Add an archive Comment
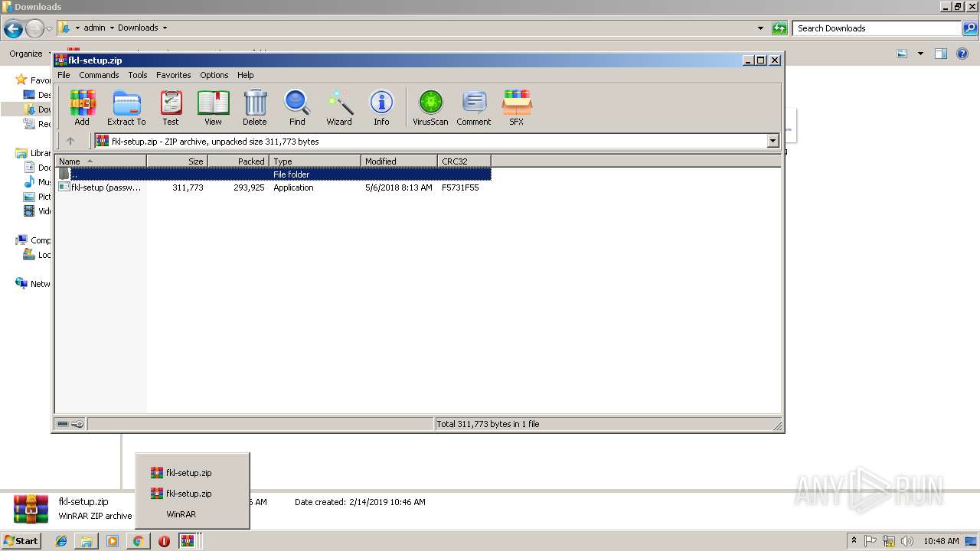Viewport: 980px width, 551px height. [x=474, y=107]
